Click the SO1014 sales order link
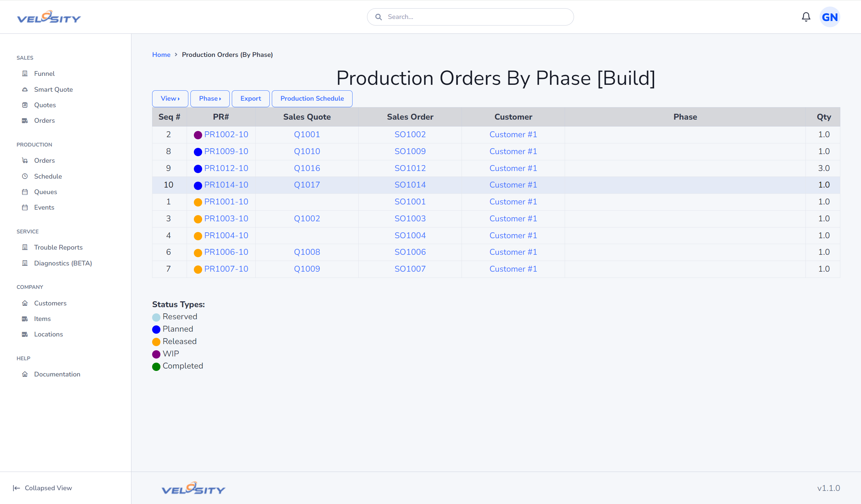 point(409,185)
